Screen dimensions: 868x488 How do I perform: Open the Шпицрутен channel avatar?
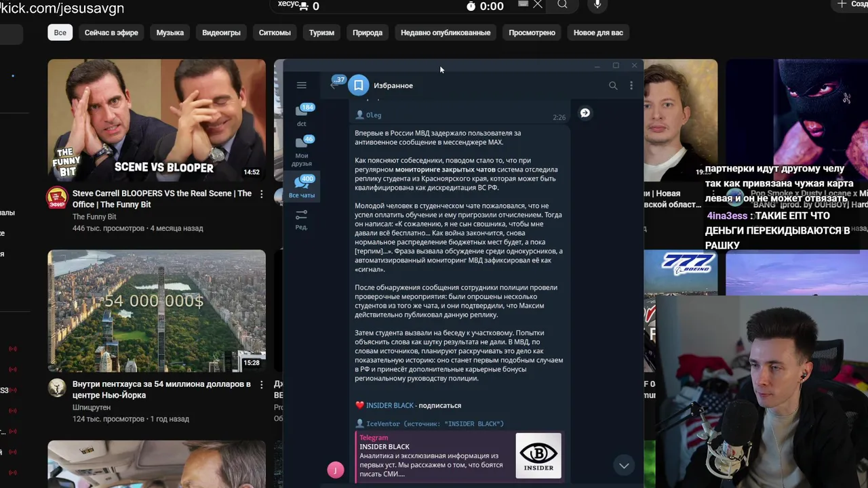pyautogui.click(x=57, y=388)
